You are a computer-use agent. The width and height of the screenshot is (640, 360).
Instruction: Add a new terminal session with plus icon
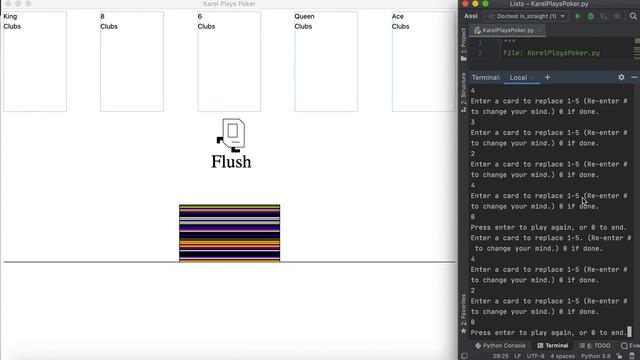[x=547, y=77]
